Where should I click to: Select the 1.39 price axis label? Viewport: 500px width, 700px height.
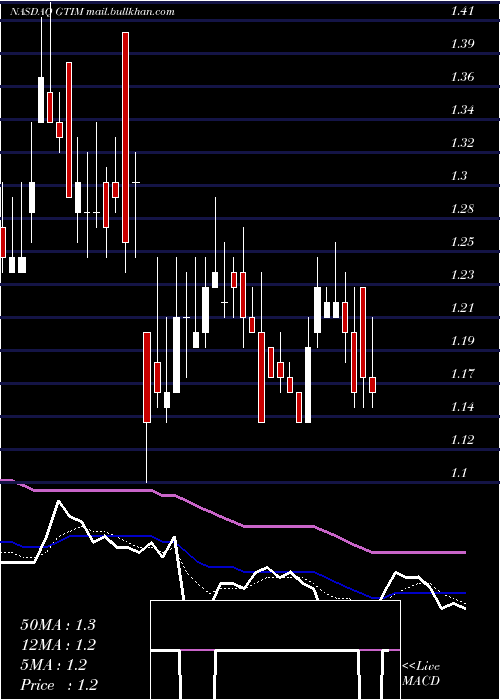coord(462,44)
